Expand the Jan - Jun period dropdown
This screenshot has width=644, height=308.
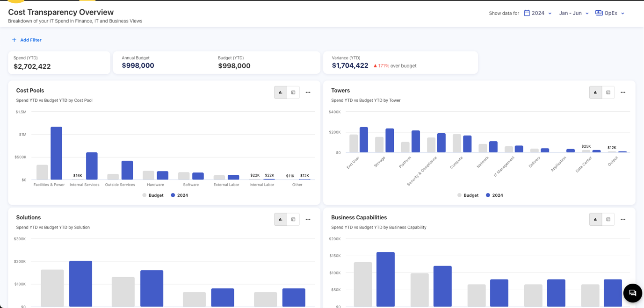[x=574, y=13]
